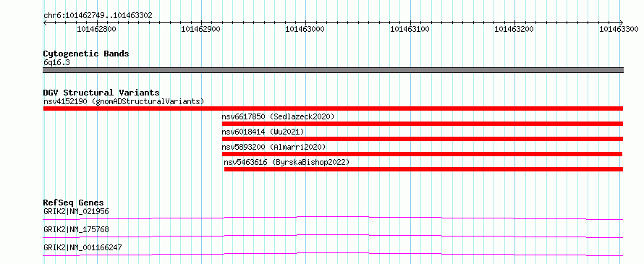644x264 pixels.
Task: Click the magenta GRIK2|NM_001166247 transcript line
Action: click(333, 254)
